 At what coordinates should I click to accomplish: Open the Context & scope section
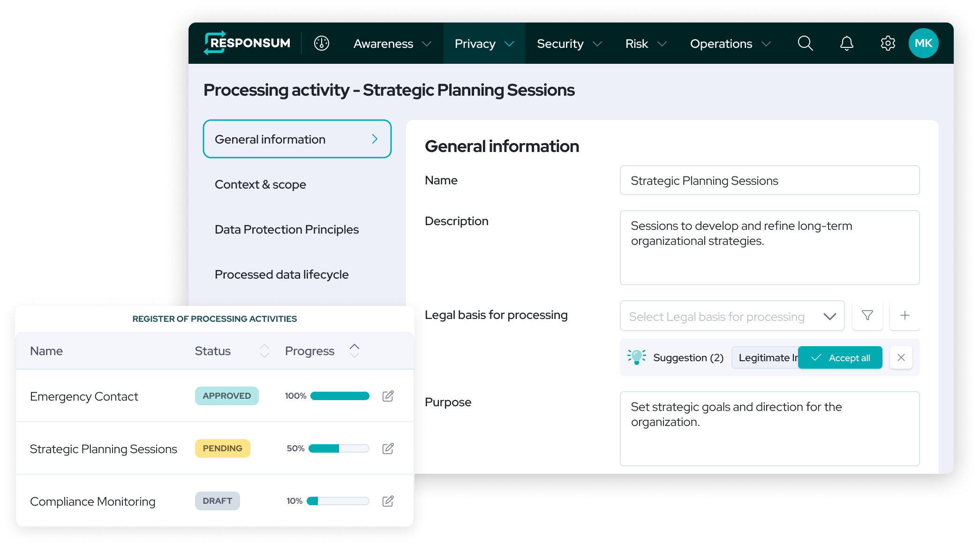[x=260, y=184]
